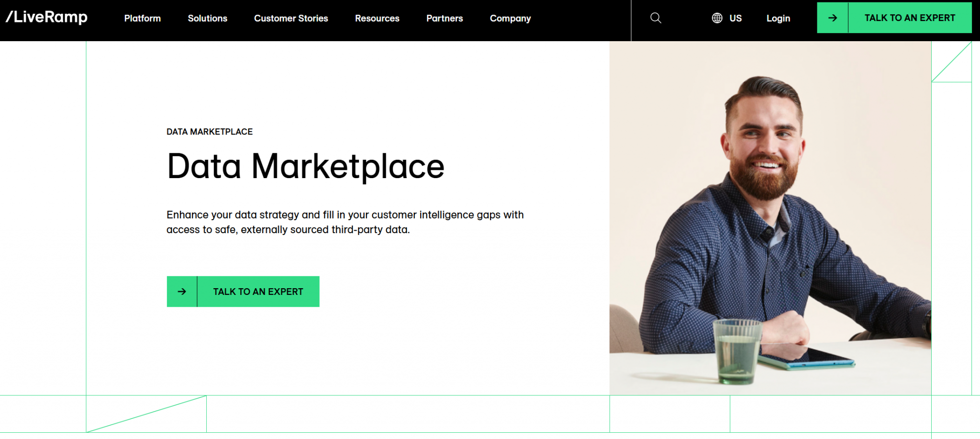The width and height of the screenshot is (980, 439).
Task: Open the Company menu
Action: [510, 18]
